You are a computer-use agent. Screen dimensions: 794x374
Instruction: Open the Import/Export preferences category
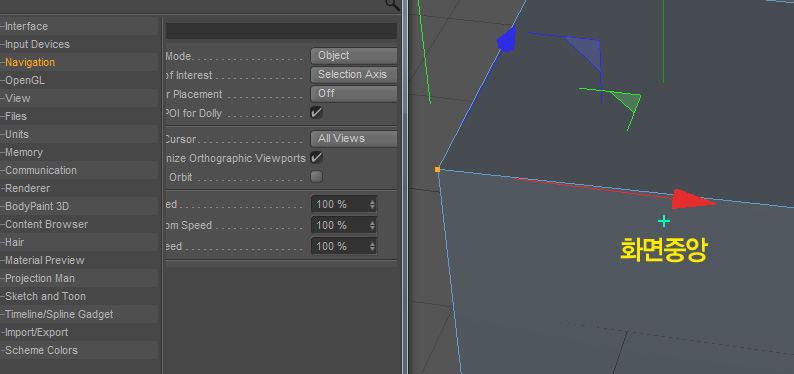pos(36,333)
